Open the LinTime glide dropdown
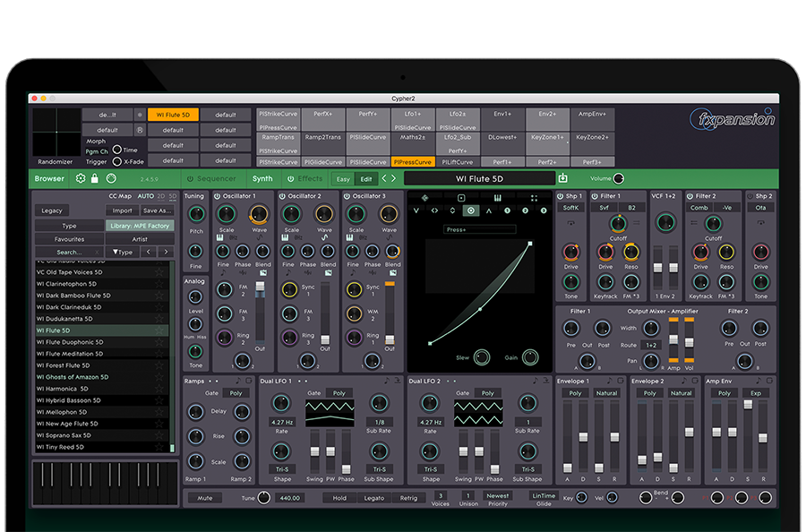Image resolution: width=806 pixels, height=532 pixels. (544, 496)
